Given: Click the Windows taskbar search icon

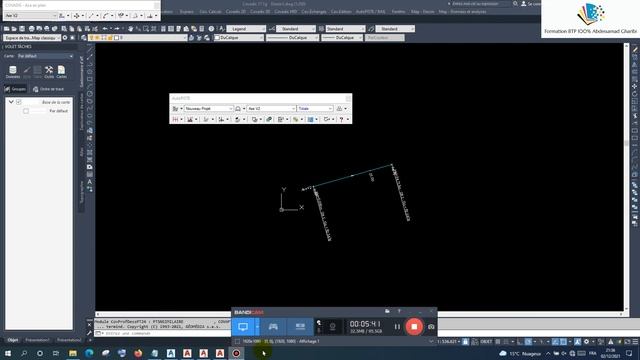Looking at the screenshot, I should point(24,353).
